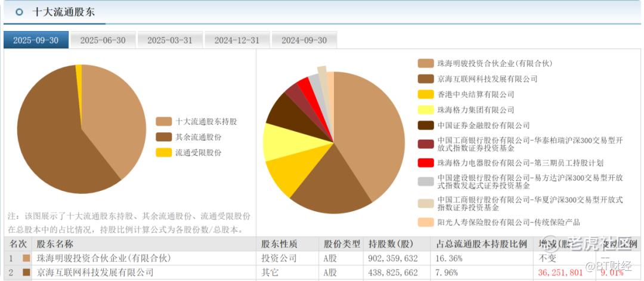Click the 股东性质 column header

tap(279, 244)
